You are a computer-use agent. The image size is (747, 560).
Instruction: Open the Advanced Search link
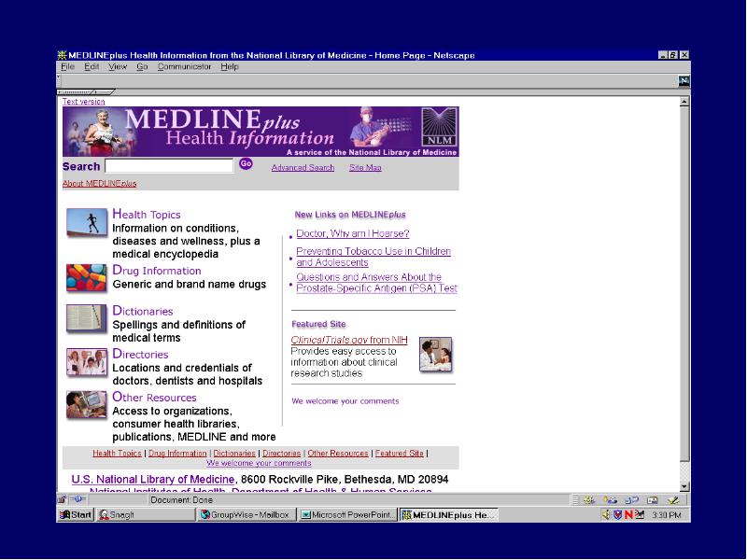(303, 168)
